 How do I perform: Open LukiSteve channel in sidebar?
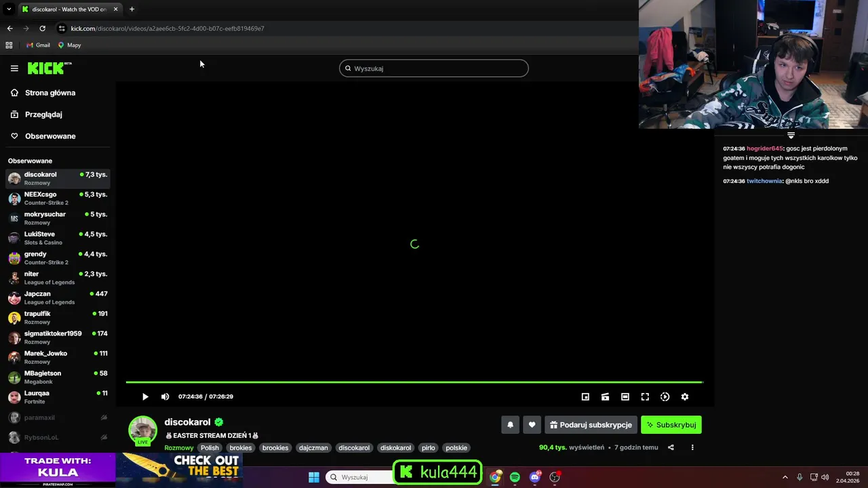(58, 238)
